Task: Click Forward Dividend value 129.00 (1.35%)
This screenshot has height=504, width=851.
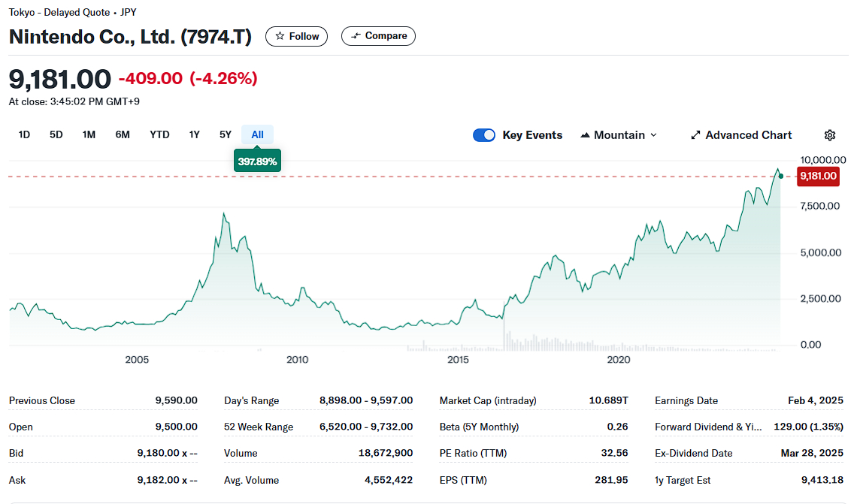Action: click(x=809, y=427)
